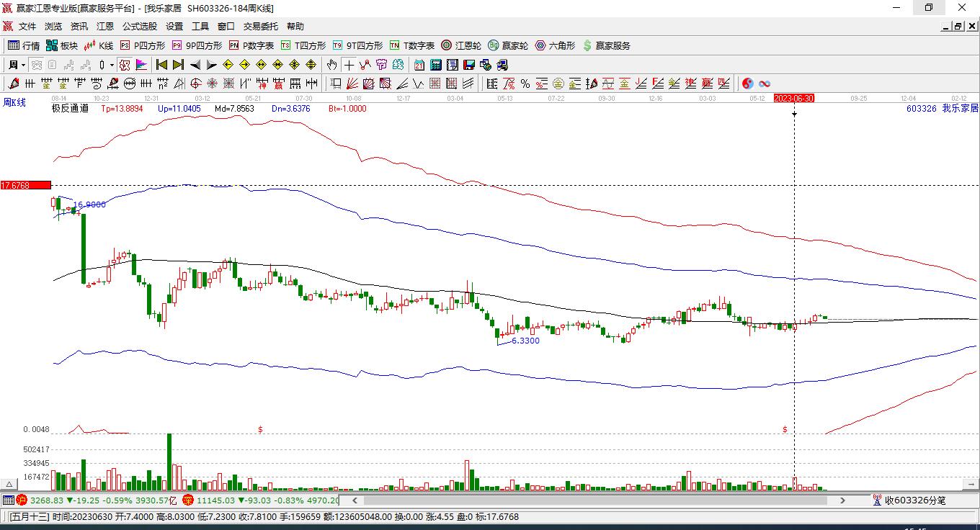Open the 9T四方形 tool
980x530 pixels.
(357, 45)
